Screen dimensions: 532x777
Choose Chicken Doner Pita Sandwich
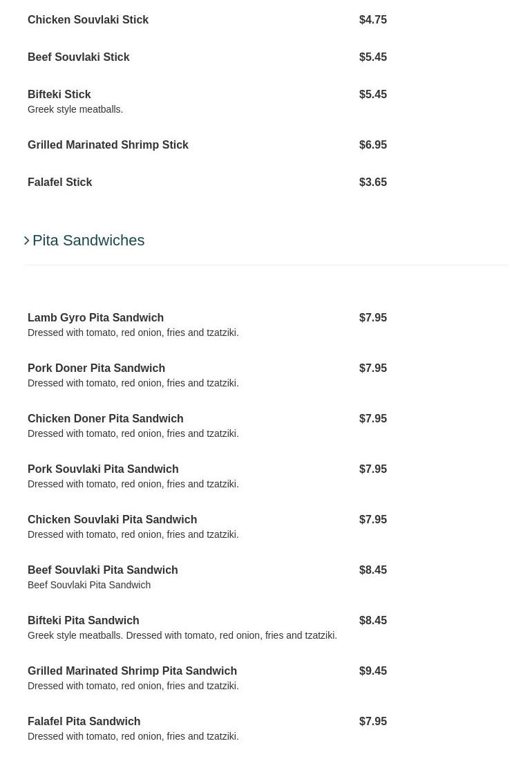[105, 419]
